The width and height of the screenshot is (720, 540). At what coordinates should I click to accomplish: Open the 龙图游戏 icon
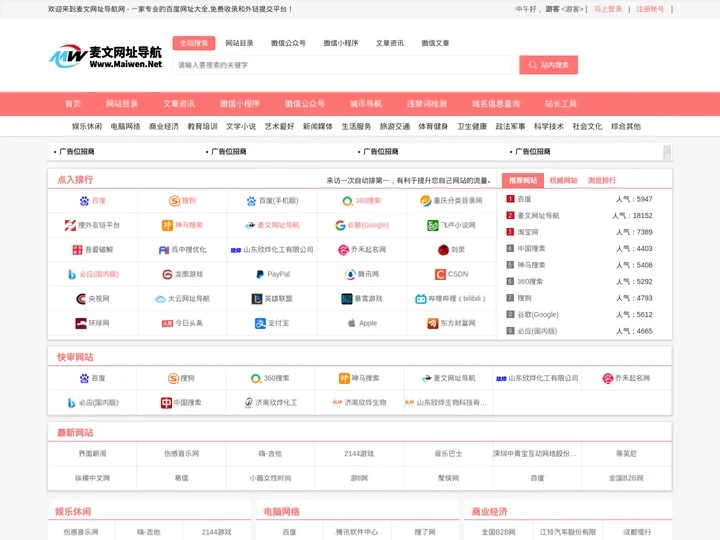(x=167, y=274)
